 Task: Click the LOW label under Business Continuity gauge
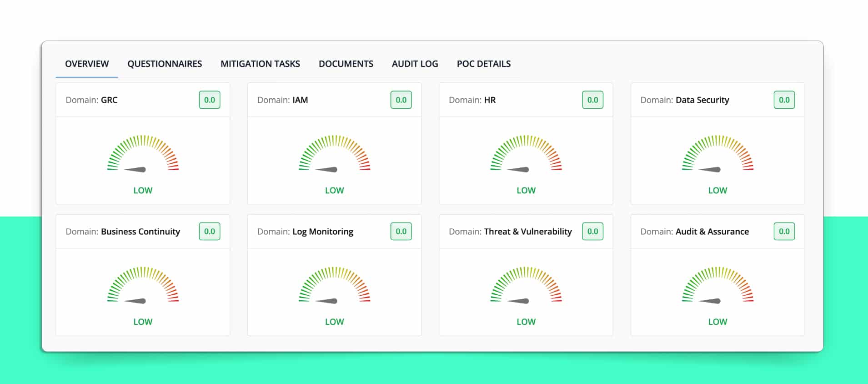[x=143, y=322]
